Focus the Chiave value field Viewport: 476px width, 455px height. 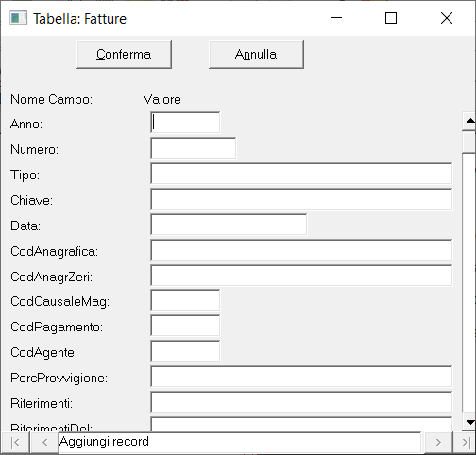click(301, 199)
